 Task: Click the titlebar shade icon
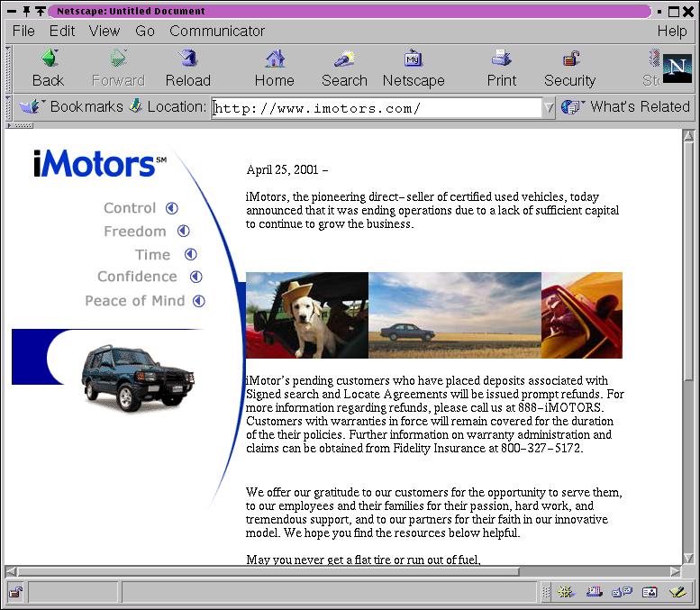tap(41, 11)
